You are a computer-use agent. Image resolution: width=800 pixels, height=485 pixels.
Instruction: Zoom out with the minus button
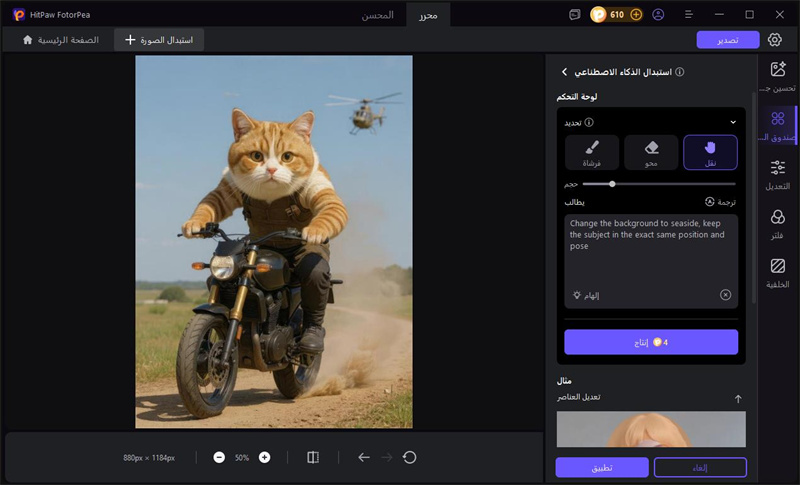(x=219, y=457)
